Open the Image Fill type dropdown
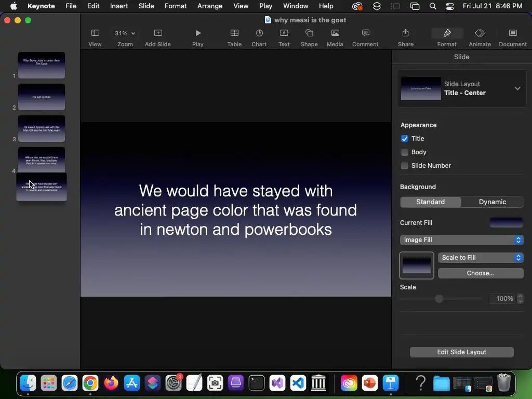The width and height of the screenshot is (532, 399). tap(462, 240)
